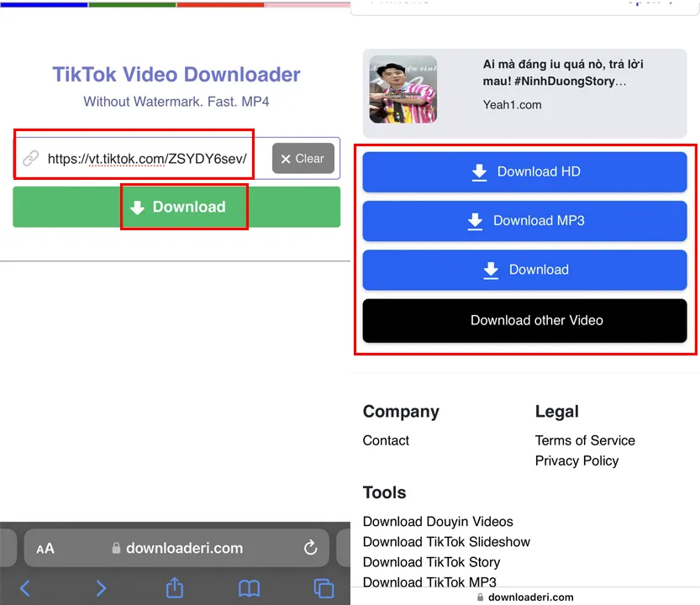Viewport: 700px width, 605px height.
Task: Open Safari text size settings via AA icon
Action: click(x=46, y=548)
